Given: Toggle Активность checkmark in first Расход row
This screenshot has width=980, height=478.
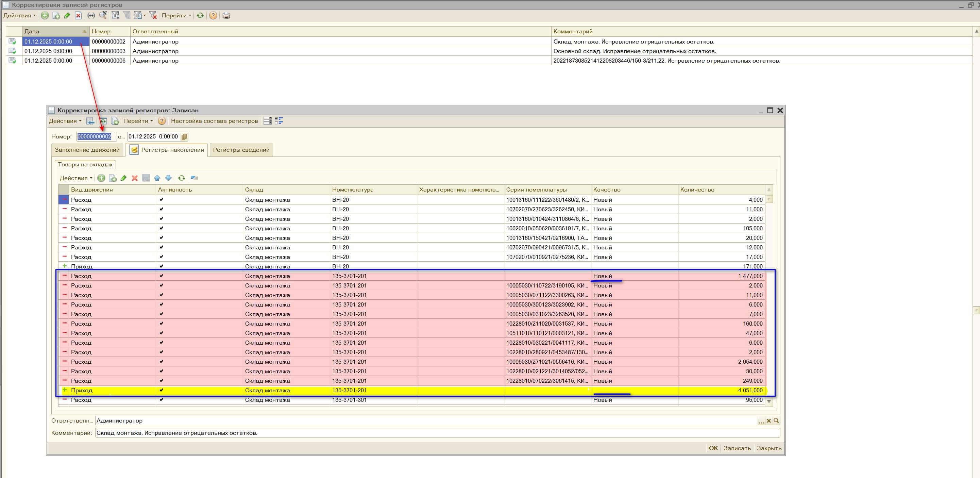Looking at the screenshot, I should tap(161, 199).
